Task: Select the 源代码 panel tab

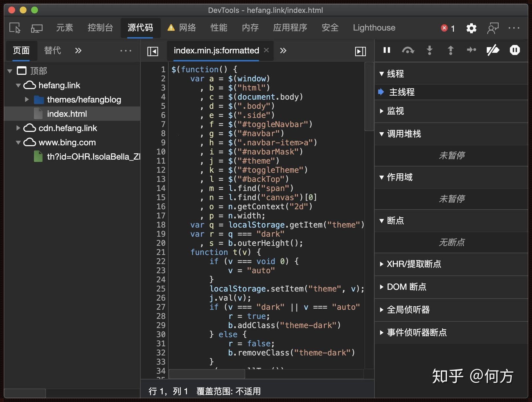Action: tap(140, 28)
